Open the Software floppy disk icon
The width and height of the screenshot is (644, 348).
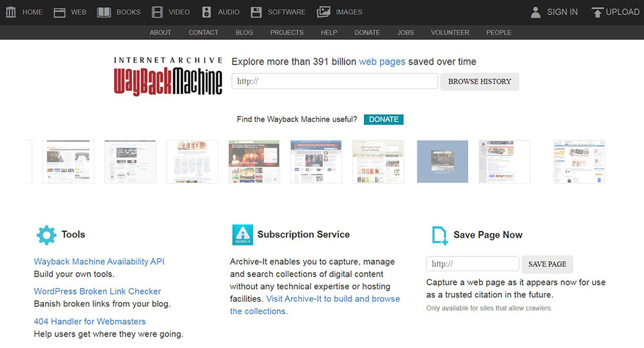coord(256,12)
